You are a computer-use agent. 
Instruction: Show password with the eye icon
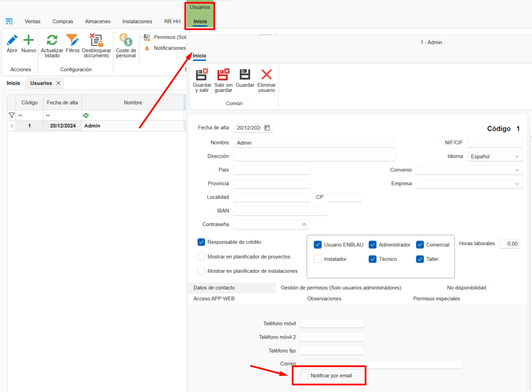point(304,225)
